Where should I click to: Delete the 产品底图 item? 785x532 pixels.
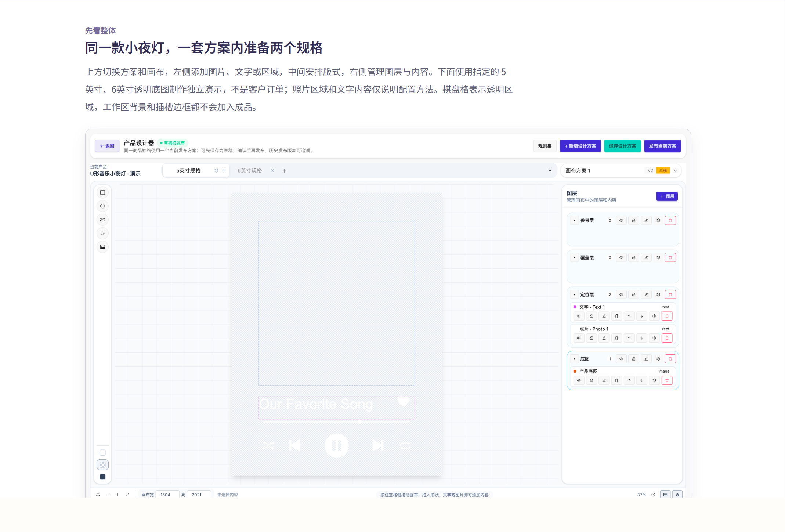click(667, 380)
